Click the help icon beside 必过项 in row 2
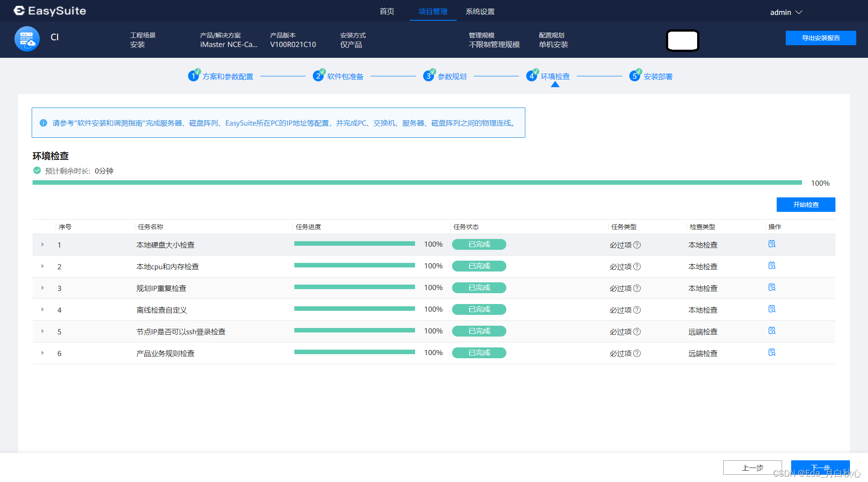 point(637,267)
